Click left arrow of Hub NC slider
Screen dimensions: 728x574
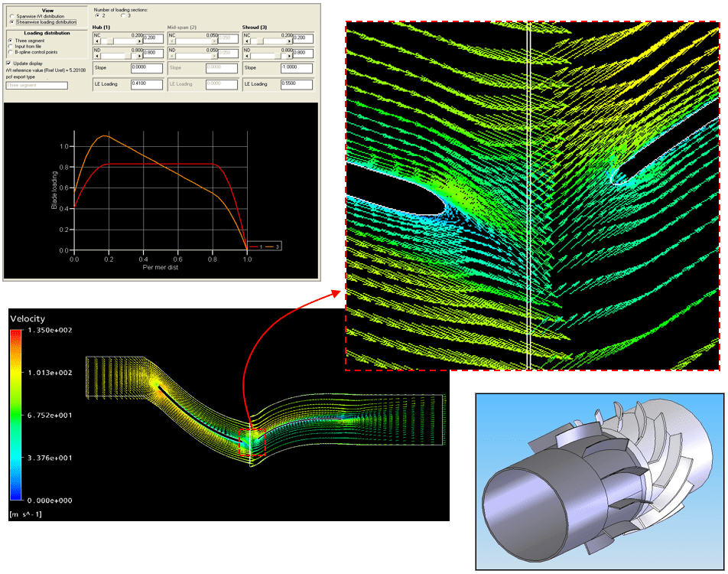tap(96, 41)
